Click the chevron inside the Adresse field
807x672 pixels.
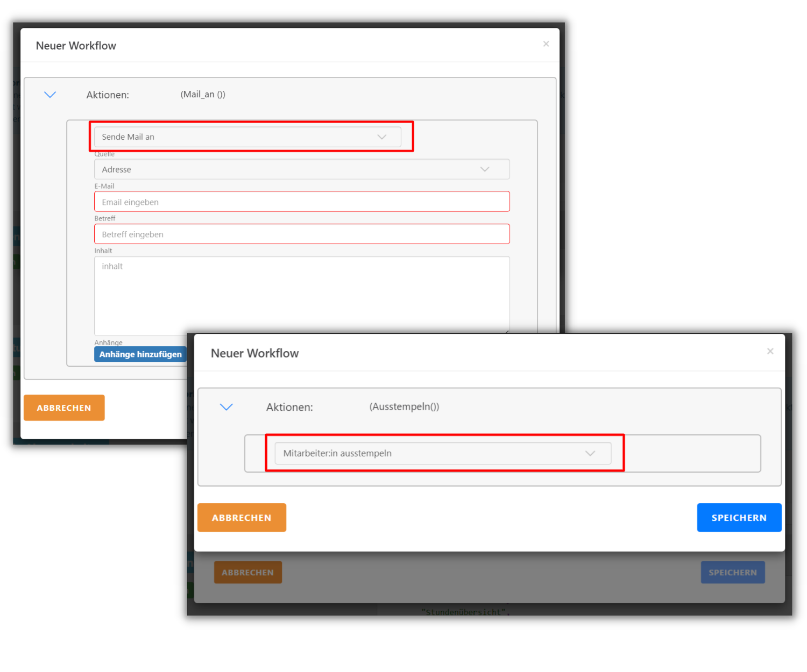click(485, 169)
